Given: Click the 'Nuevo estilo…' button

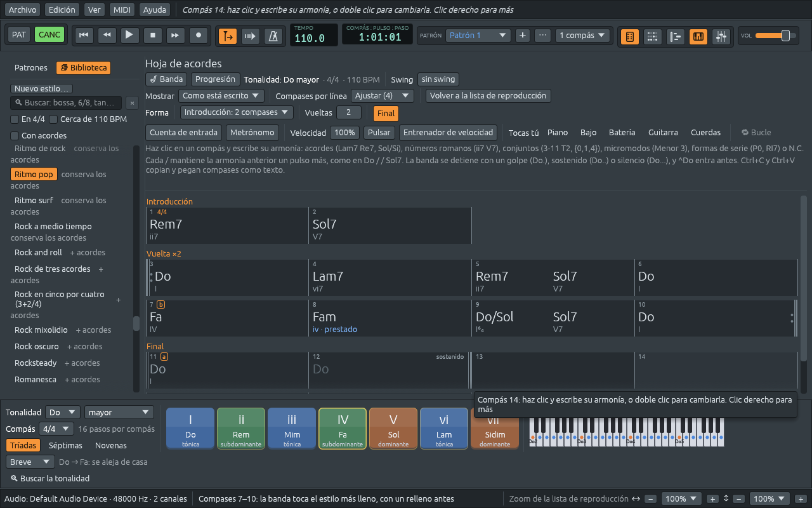Looking at the screenshot, I should coord(43,89).
